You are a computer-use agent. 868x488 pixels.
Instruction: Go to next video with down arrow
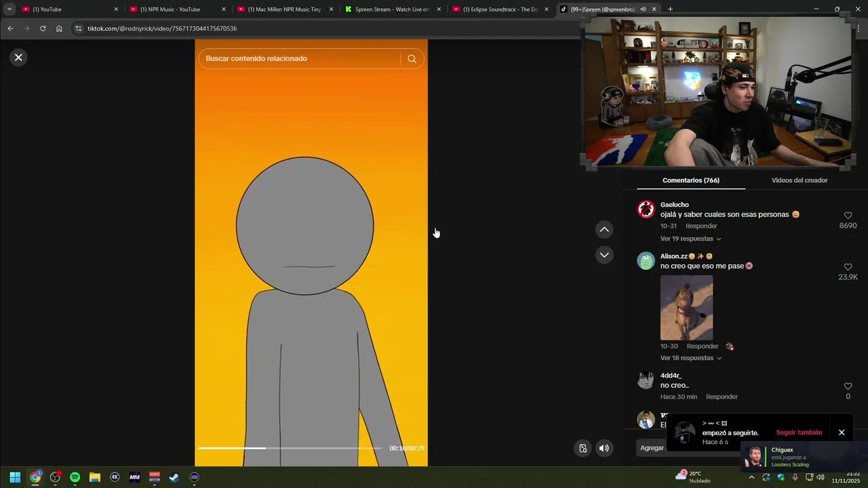pyautogui.click(x=604, y=255)
